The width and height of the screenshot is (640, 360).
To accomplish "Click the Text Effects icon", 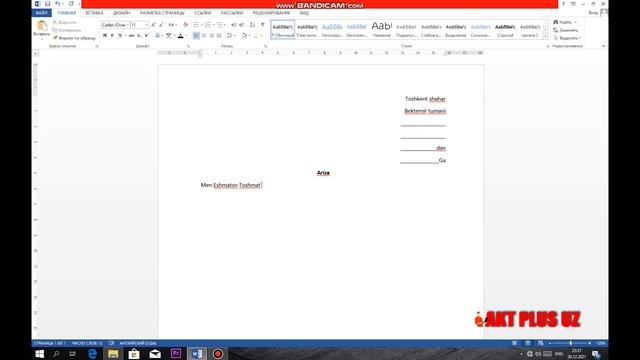I will [x=158, y=36].
